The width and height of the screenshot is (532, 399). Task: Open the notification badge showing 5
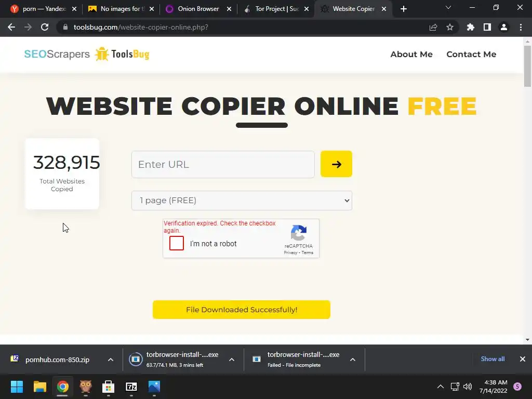pos(517,387)
